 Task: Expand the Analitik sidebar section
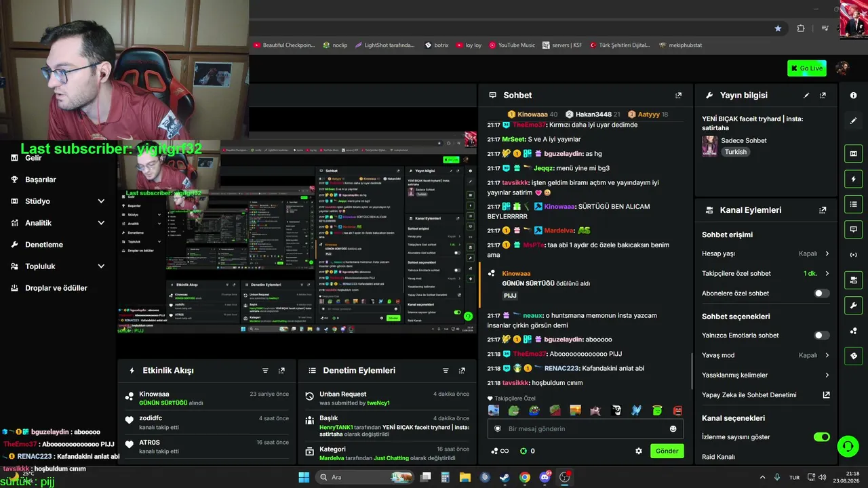(101, 223)
